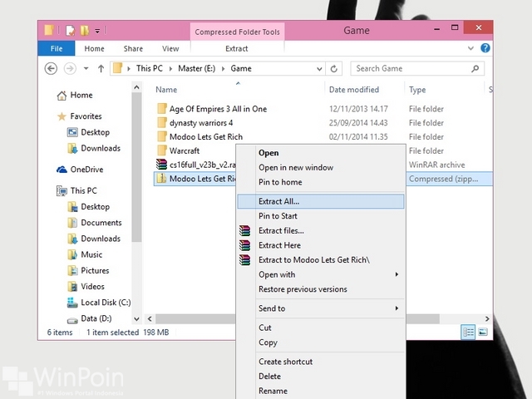Switch to Large icons view

tap(483, 332)
